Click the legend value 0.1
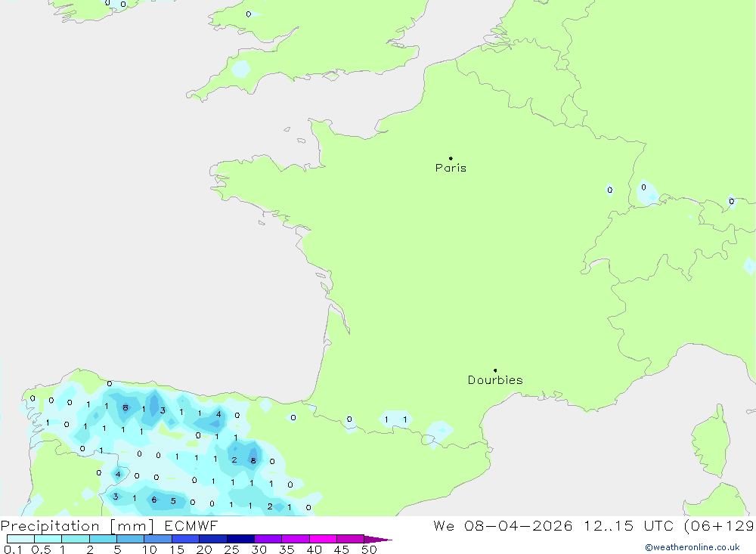 click(x=13, y=549)
